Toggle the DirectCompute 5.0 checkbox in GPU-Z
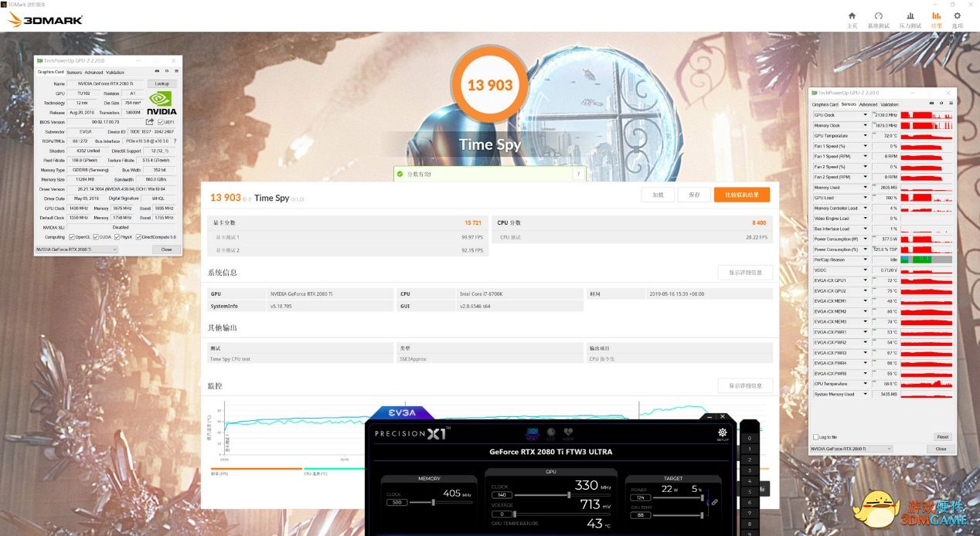Image resolution: width=980 pixels, height=536 pixels. pyautogui.click(x=139, y=237)
